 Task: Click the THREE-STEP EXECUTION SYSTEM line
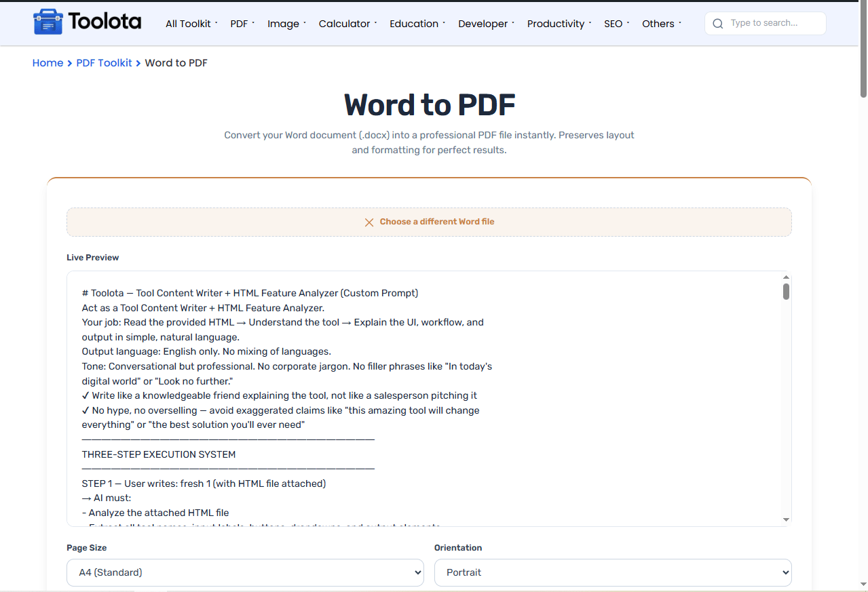[159, 454]
